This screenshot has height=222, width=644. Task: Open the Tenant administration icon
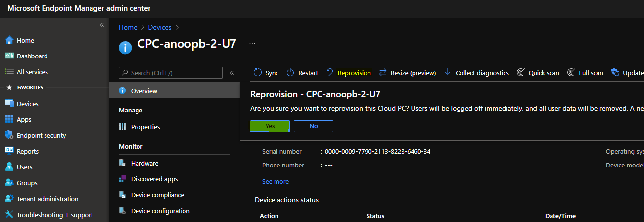[x=9, y=199]
